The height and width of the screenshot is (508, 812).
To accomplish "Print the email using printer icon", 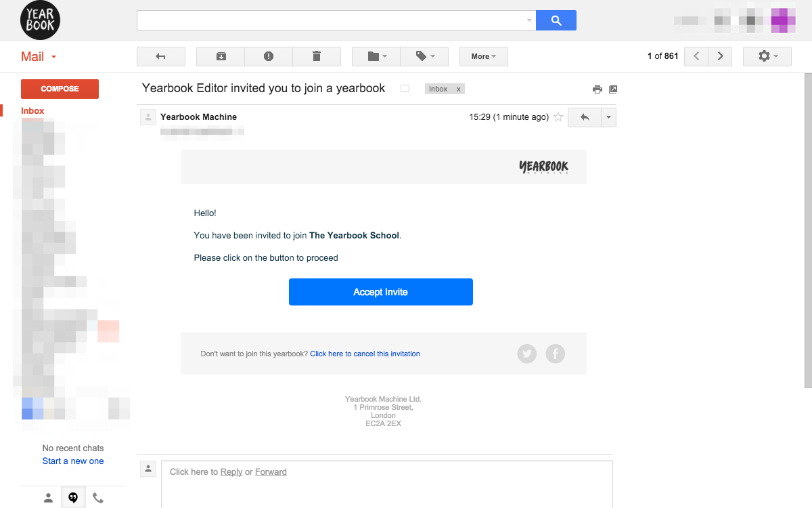I will click(x=597, y=89).
